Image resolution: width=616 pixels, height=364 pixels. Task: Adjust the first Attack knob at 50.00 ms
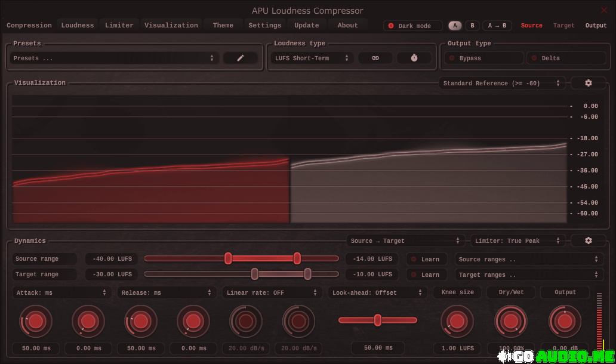tap(36, 322)
